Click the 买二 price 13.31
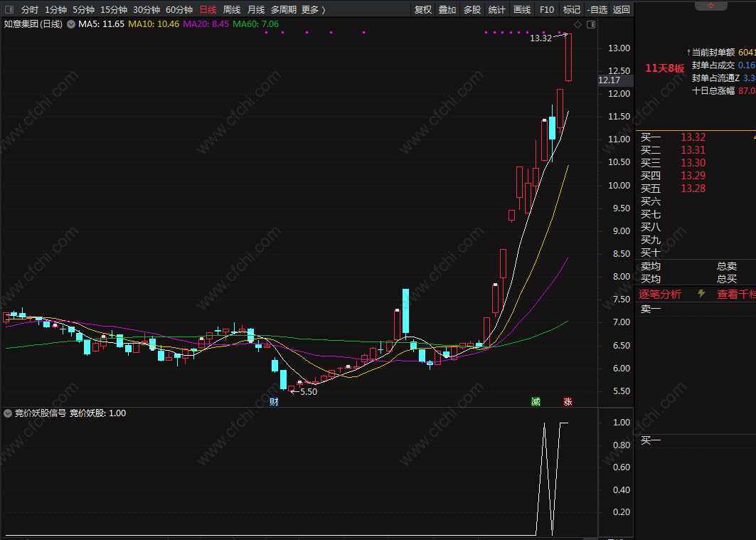 click(693, 150)
